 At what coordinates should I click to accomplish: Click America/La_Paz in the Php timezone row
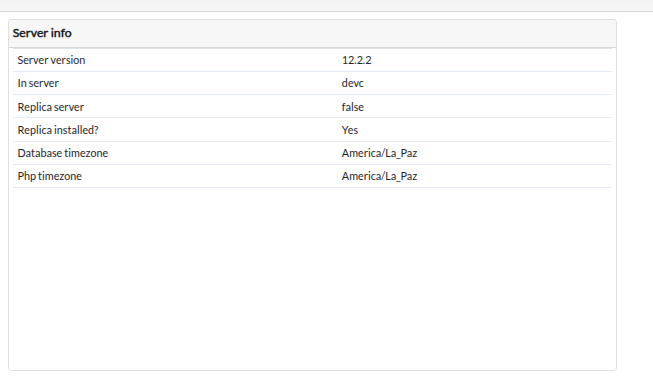379,176
